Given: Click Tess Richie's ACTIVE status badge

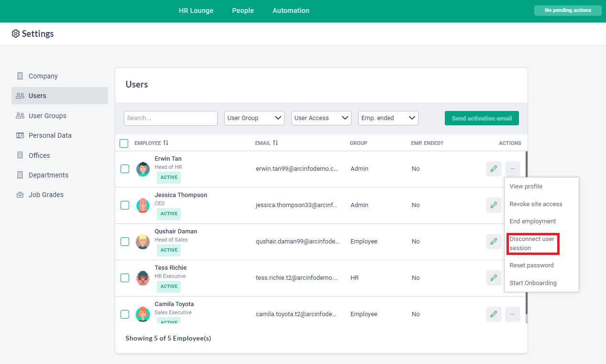Looking at the screenshot, I should tap(169, 287).
